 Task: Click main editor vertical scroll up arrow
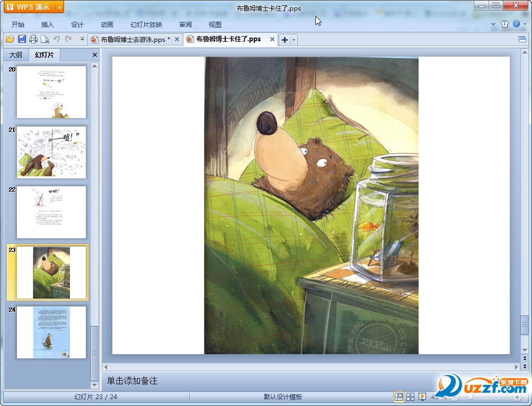(525, 52)
